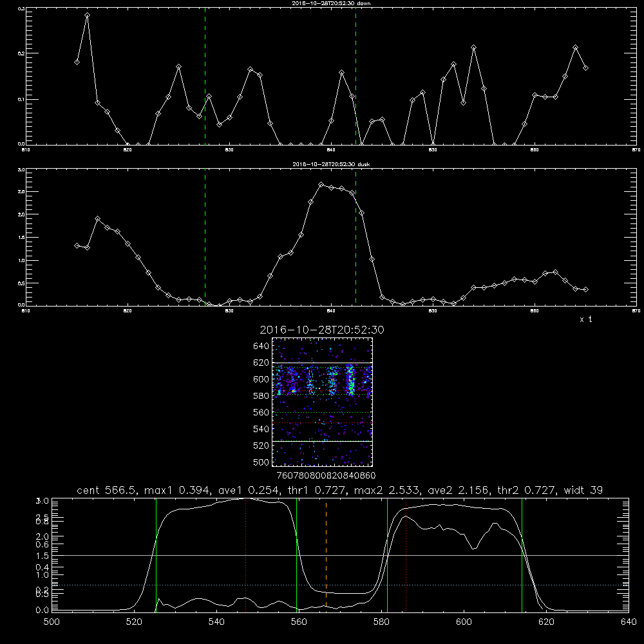Click the green vertical line near 559 in the bottom plot
The height and width of the screenshot is (644, 644).
(x=296, y=554)
